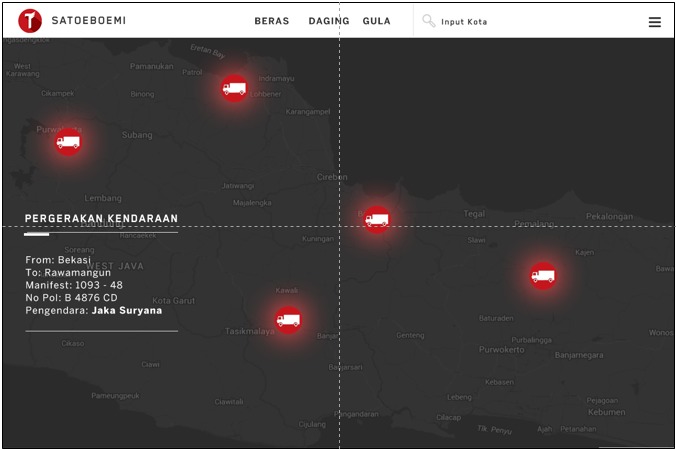
Task: Click the Cijulang map label
Action: pos(312,424)
